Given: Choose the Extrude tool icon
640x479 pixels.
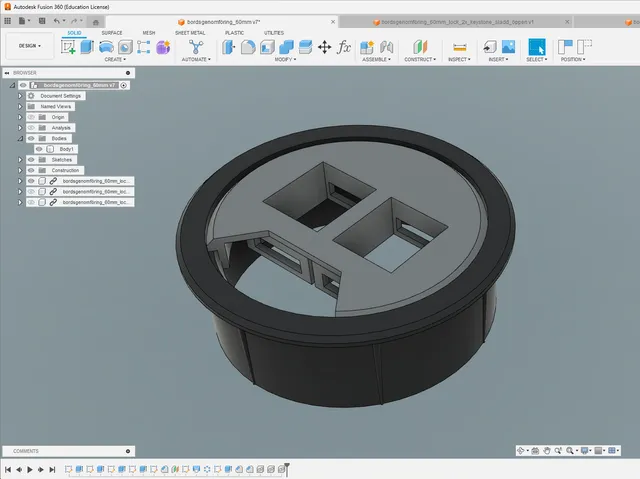Looking at the screenshot, I should click(x=87, y=47).
